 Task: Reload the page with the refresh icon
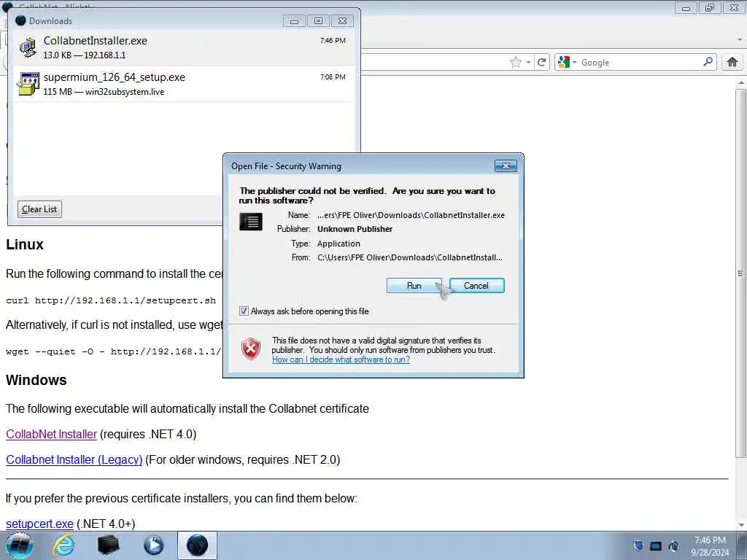(542, 63)
